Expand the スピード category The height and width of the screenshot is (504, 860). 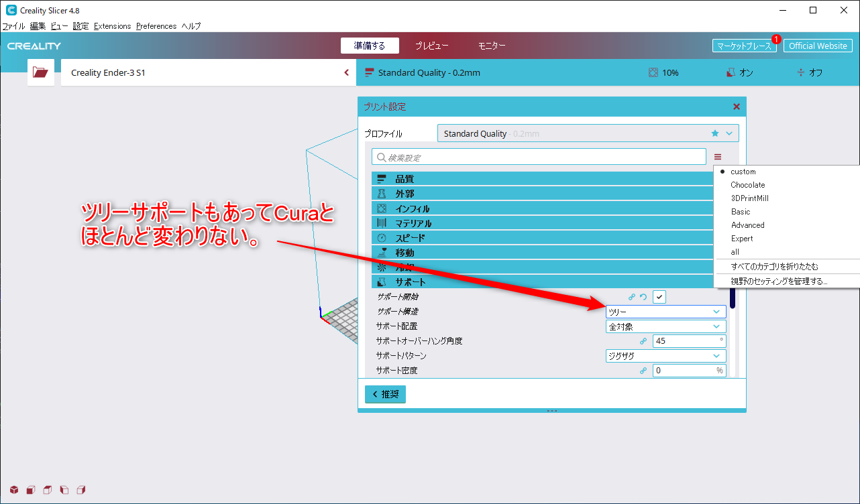542,238
